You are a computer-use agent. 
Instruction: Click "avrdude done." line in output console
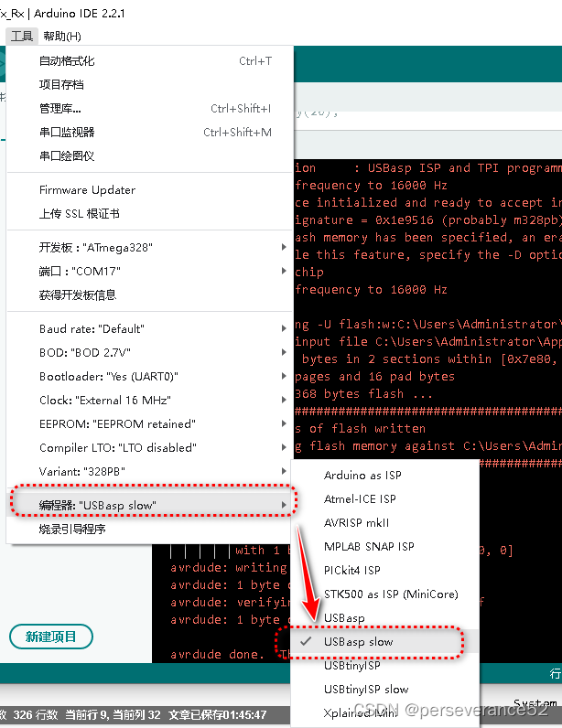click(217, 654)
